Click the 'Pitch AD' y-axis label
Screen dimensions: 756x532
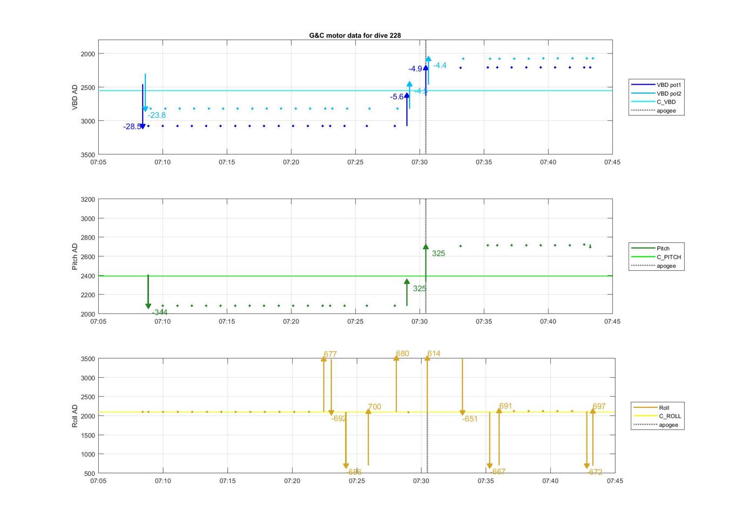click(75, 256)
